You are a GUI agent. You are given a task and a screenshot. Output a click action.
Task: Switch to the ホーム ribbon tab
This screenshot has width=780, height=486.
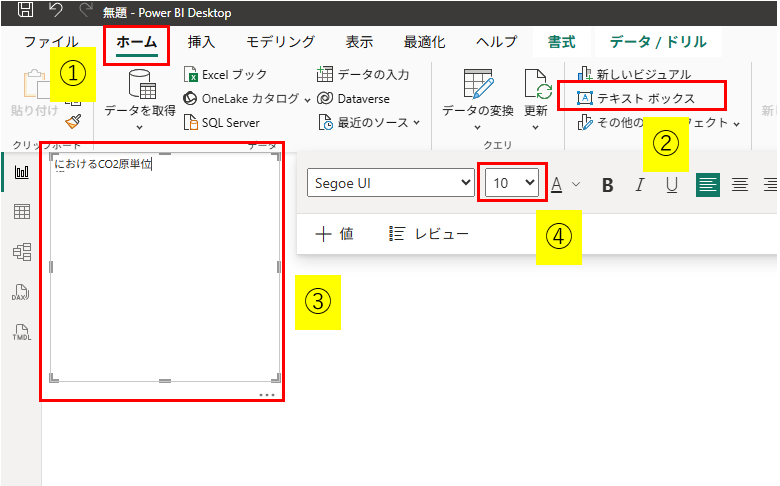tap(136, 42)
